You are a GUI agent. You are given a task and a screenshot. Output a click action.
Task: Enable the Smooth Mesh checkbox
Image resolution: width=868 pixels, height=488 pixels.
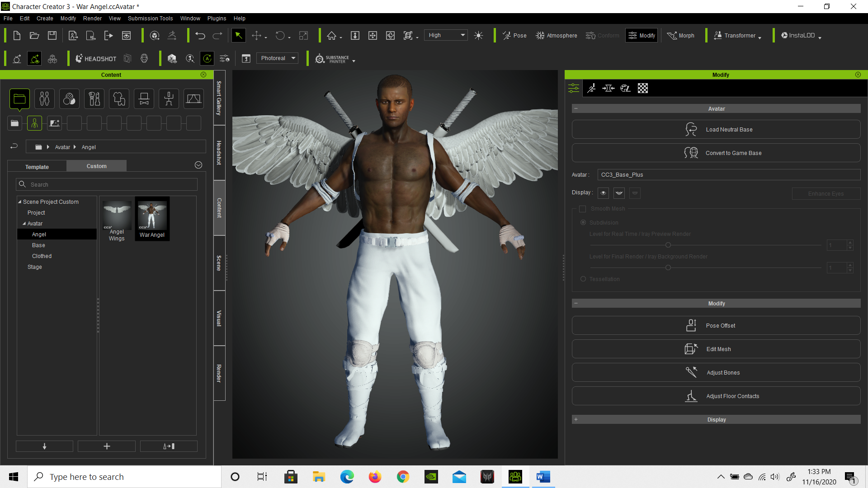(582, 209)
